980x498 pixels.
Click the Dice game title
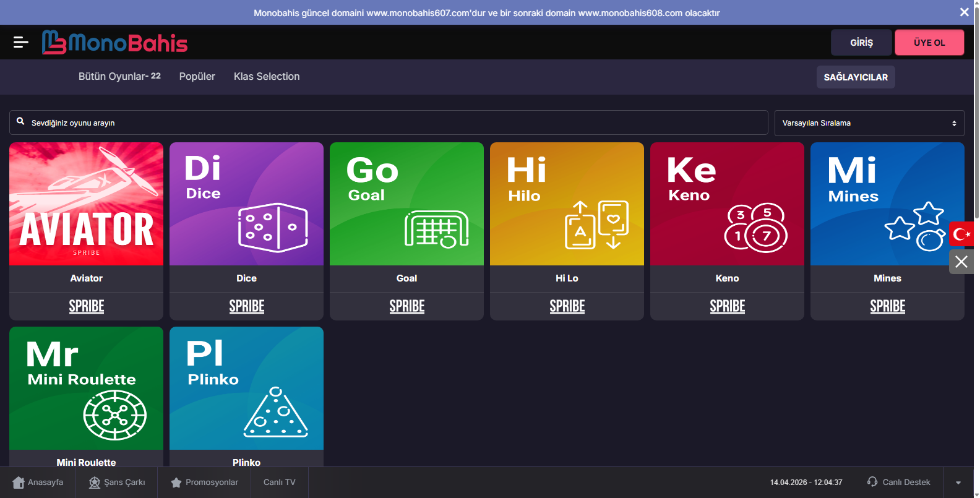pos(246,278)
